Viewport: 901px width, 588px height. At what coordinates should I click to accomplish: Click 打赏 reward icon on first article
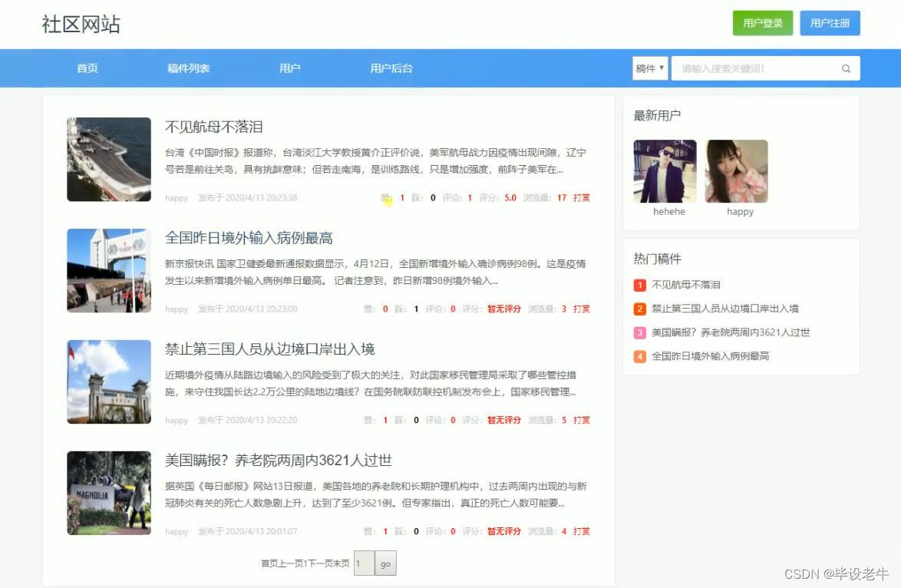[581, 197]
